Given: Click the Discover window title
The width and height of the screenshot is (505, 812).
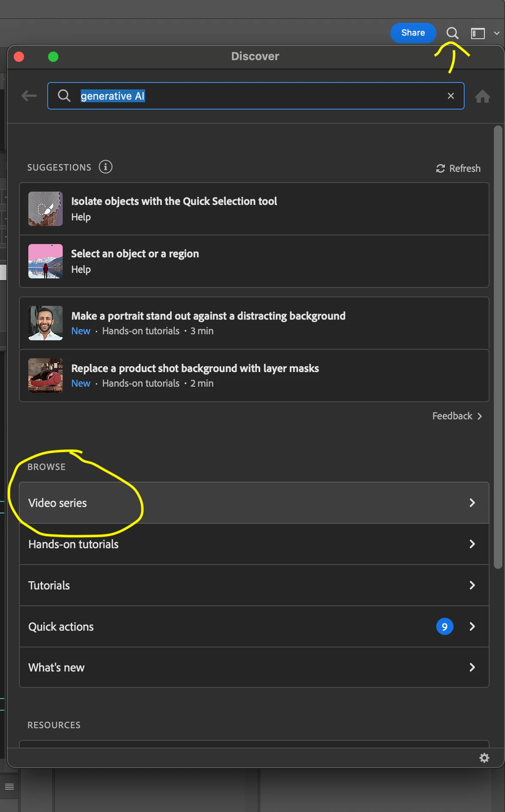Looking at the screenshot, I should point(255,56).
